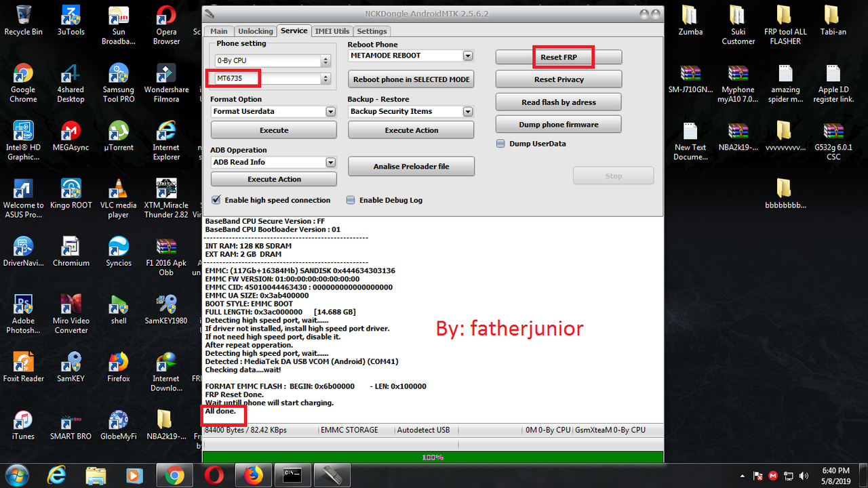
Task: Click the taskbar clock showing 6:40 PM
Action: tap(835, 475)
